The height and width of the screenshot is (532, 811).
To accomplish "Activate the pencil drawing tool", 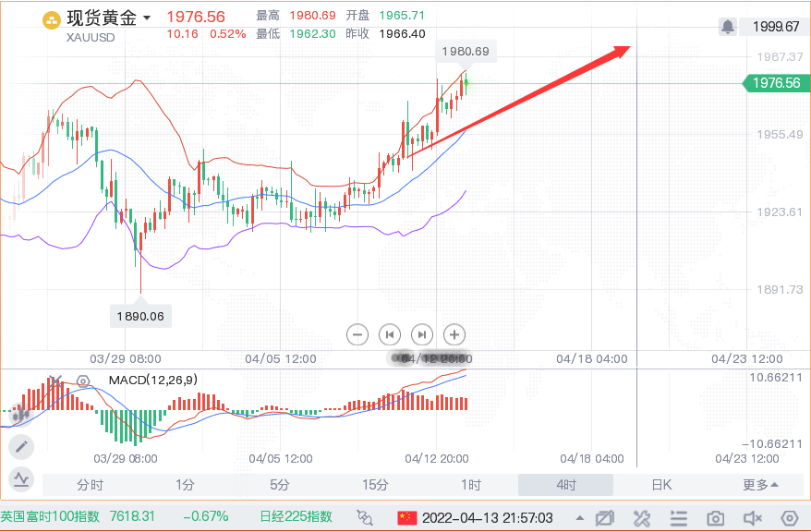I will click(21, 447).
